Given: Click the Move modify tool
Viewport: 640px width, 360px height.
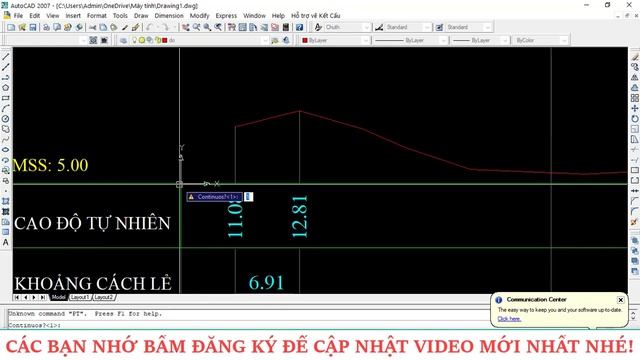Looking at the screenshot, I should pyautogui.click(x=634, y=108).
